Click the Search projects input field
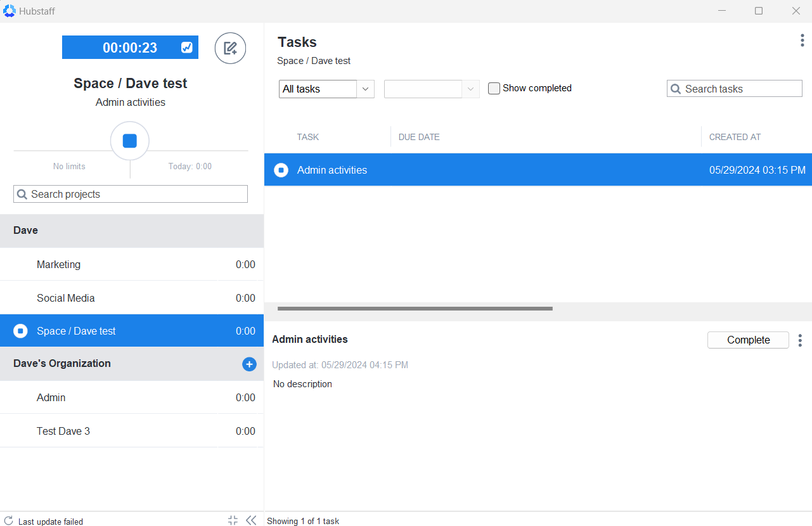The width and height of the screenshot is (812, 526). [x=131, y=194]
